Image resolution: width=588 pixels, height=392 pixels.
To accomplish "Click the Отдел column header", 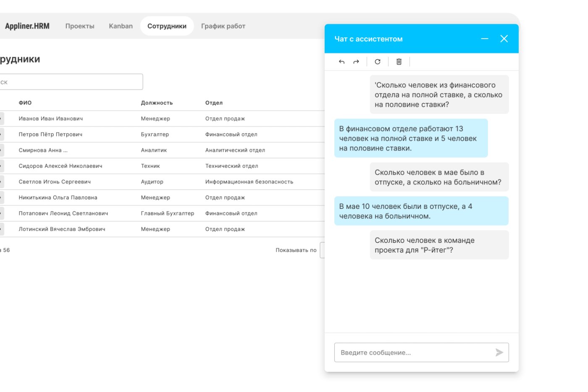I will (214, 103).
